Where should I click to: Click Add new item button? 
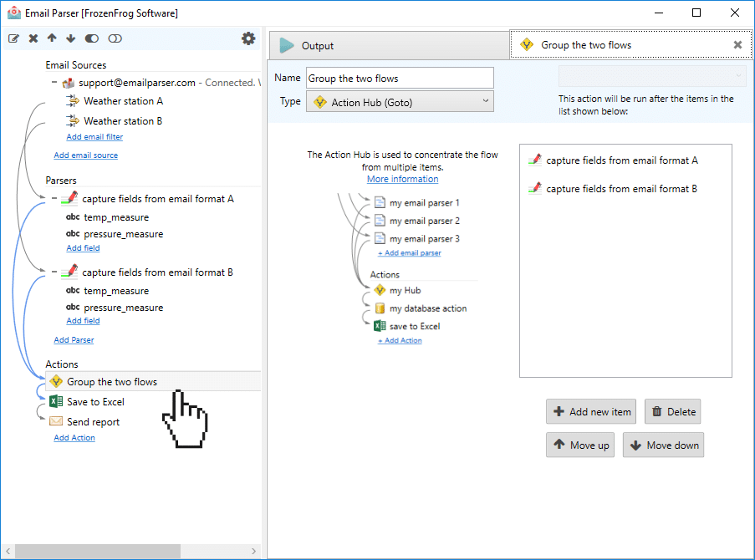pos(591,412)
